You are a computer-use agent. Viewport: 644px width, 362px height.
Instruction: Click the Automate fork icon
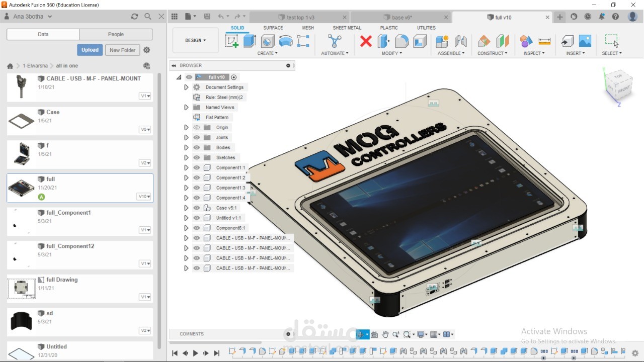pos(335,41)
